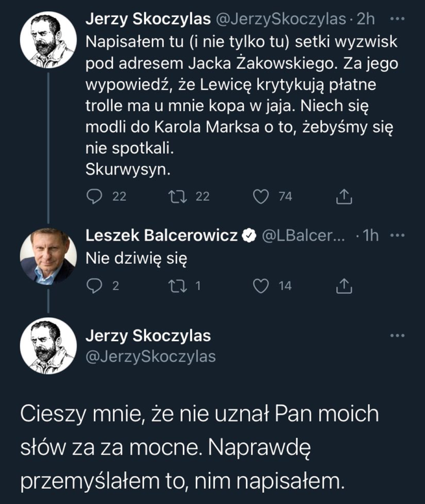
Task: Click Jerzy Skoczylas's avatar in bottom tweet
Action: (x=46, y=345)
